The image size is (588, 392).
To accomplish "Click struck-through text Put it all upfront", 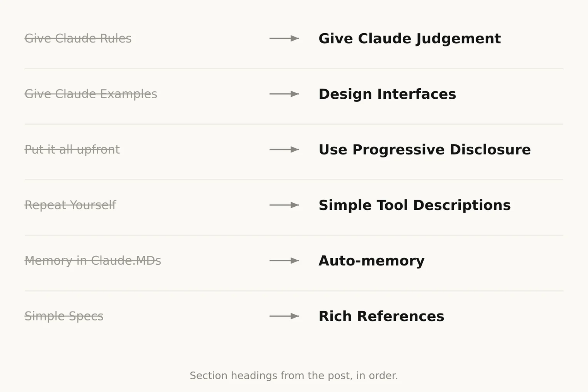I will [x=72, y=149].
